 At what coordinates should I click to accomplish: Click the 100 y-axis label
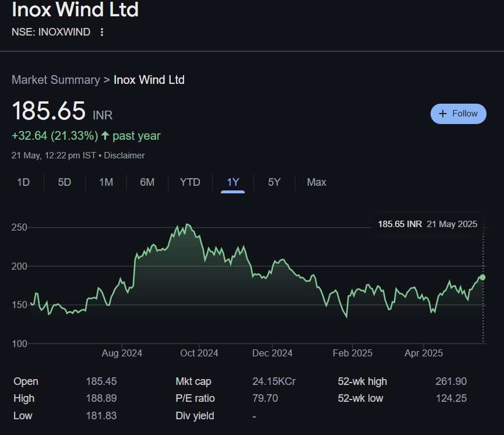click(x=19, y=344)
